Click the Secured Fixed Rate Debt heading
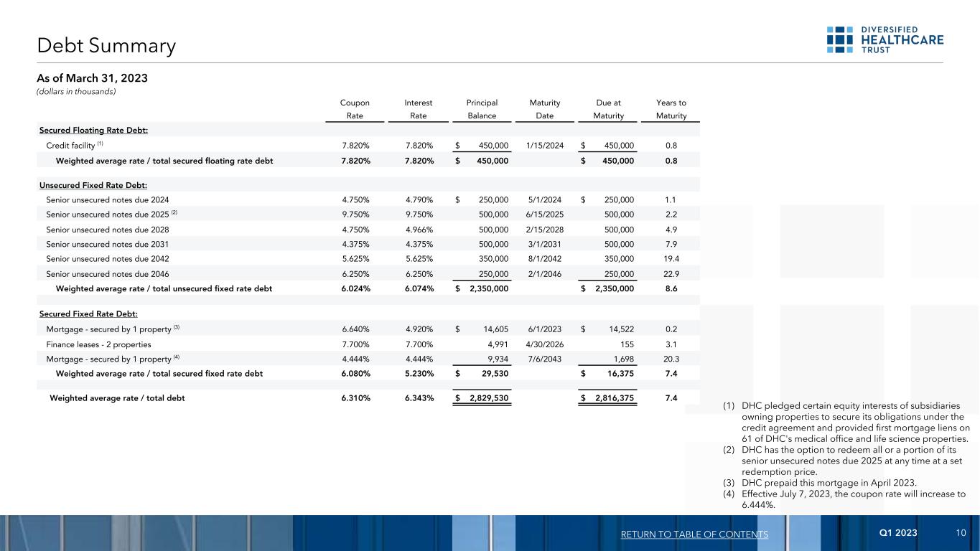Screen dimensions: 980x551 [x=88, y=314]
